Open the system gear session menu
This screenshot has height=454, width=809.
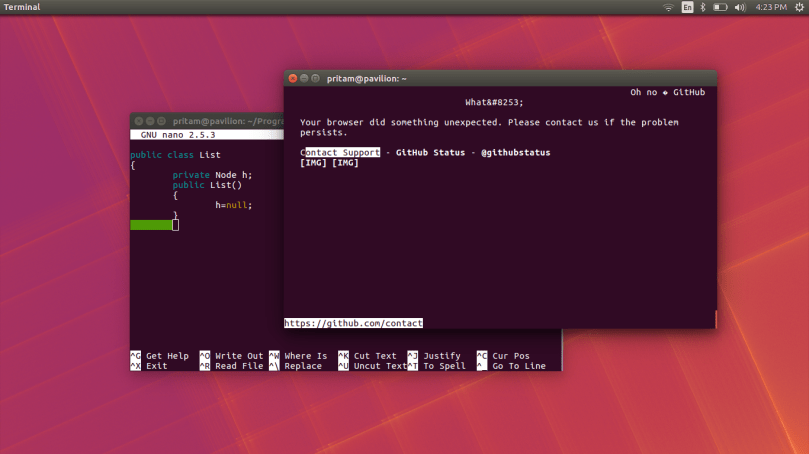click(x=799, y=7)
